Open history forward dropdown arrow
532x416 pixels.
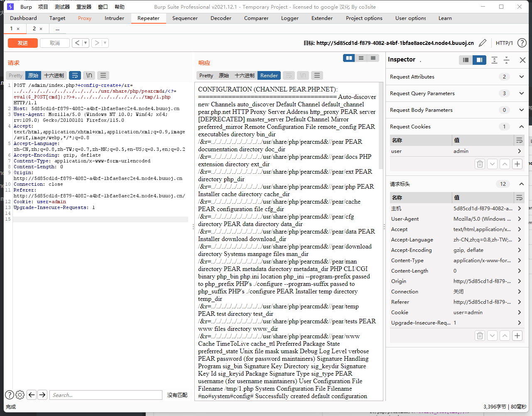coord(105,43)
